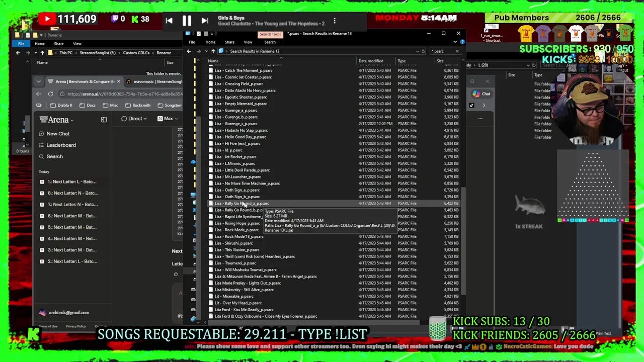This screenshot has width=644, height=362.
Task: Click the Twitch viewer count icon
Action: (114, 19)
